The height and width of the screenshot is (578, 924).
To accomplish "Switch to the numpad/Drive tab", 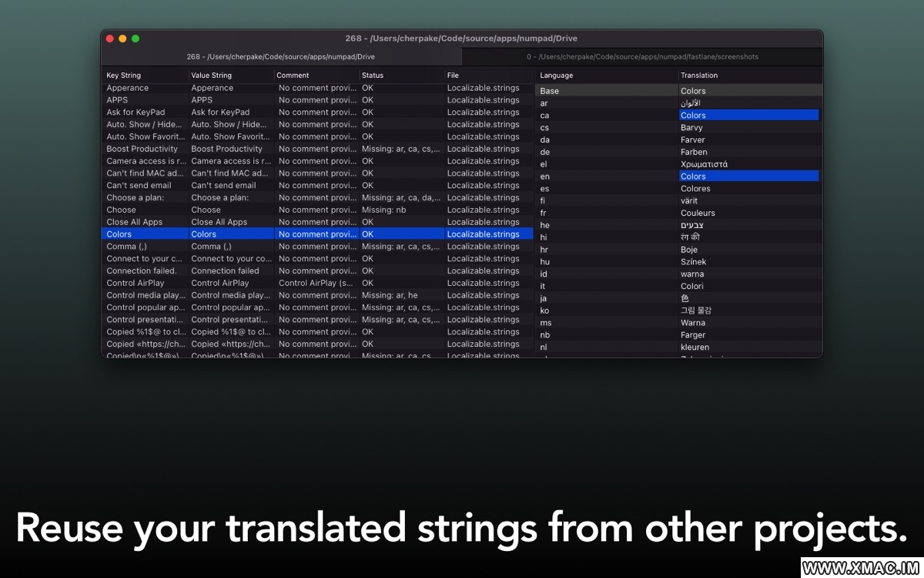I will [x=280, y=57].
